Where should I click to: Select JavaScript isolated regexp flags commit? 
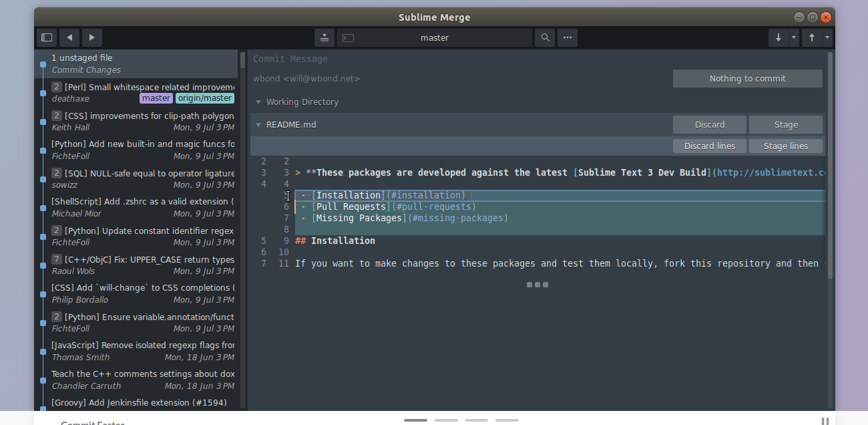tap(137, 351)
